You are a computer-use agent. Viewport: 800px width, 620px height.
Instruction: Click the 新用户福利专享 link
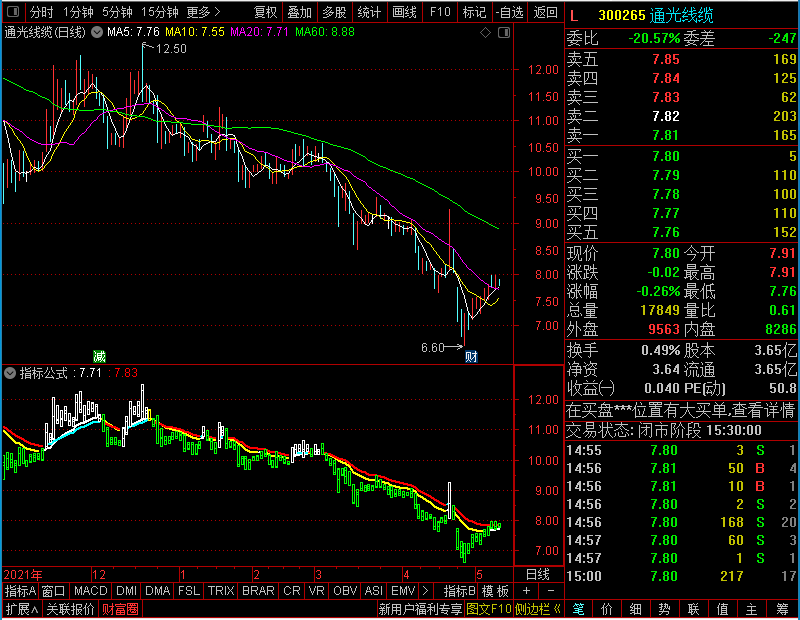click(x=420, y=609)
